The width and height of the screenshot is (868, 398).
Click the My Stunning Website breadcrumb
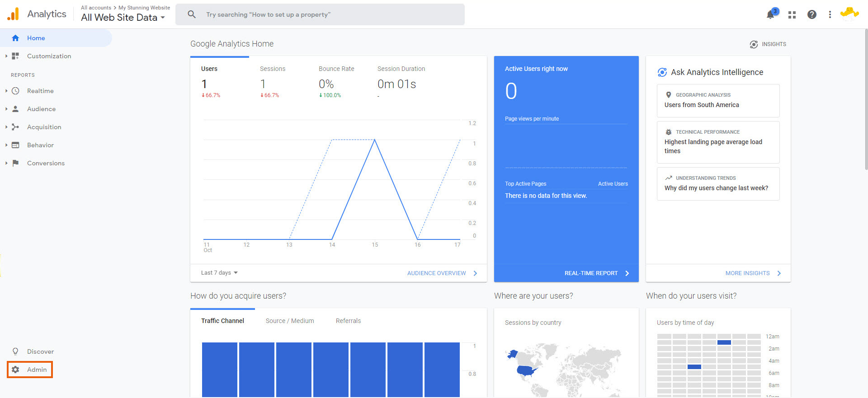coord(144,8)
